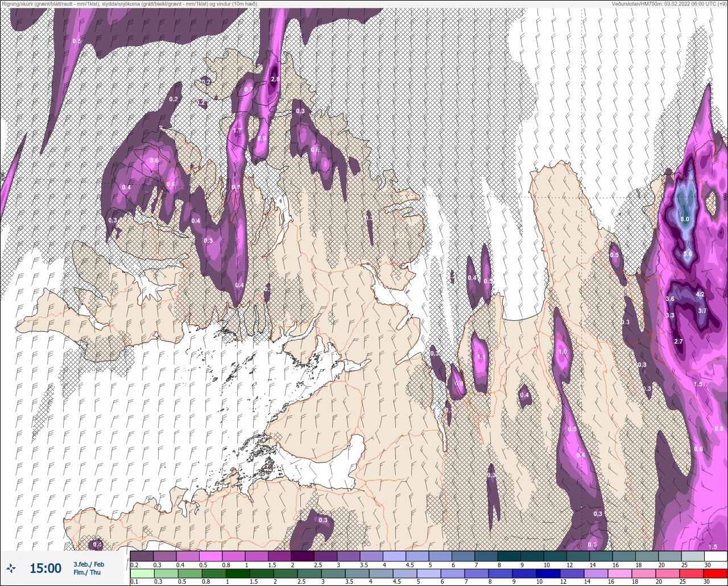
Task: Click the 1.7 precipitation value label
Action: pos(238,131)
